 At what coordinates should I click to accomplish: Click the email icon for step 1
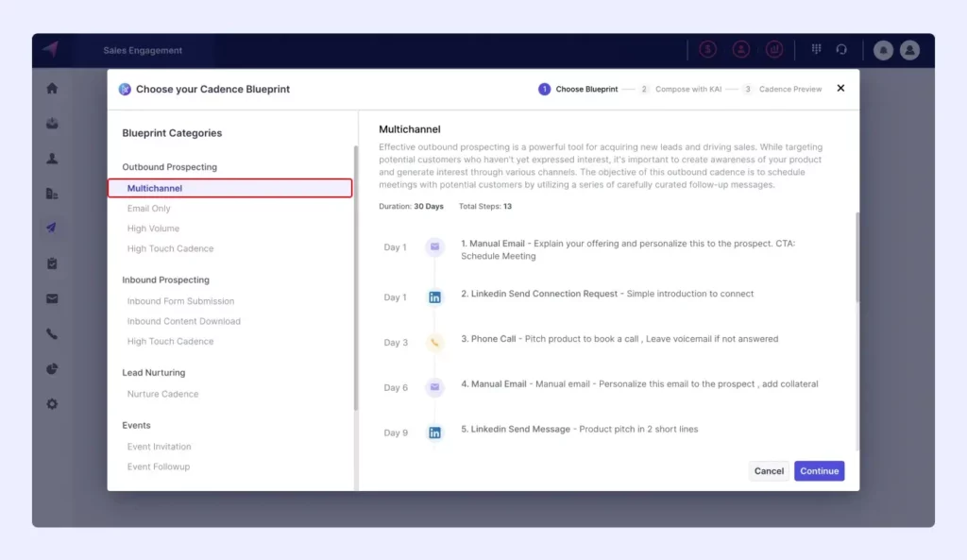point(434,246)
